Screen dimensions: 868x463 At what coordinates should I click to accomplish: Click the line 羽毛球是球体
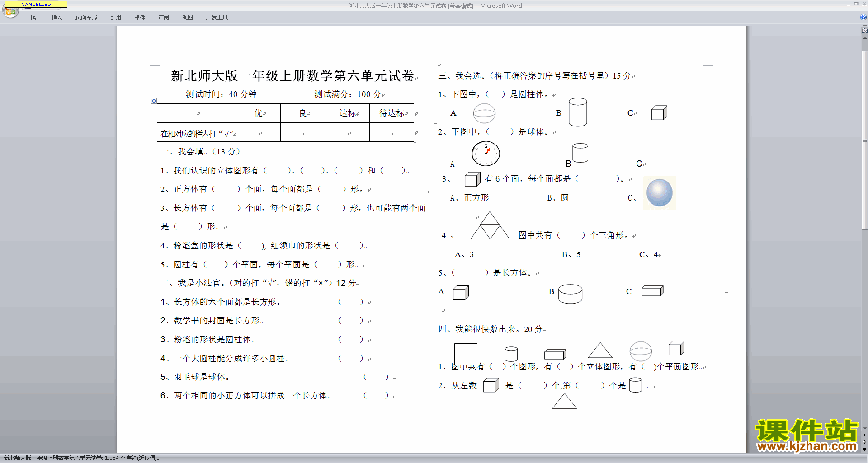point(195,377)
